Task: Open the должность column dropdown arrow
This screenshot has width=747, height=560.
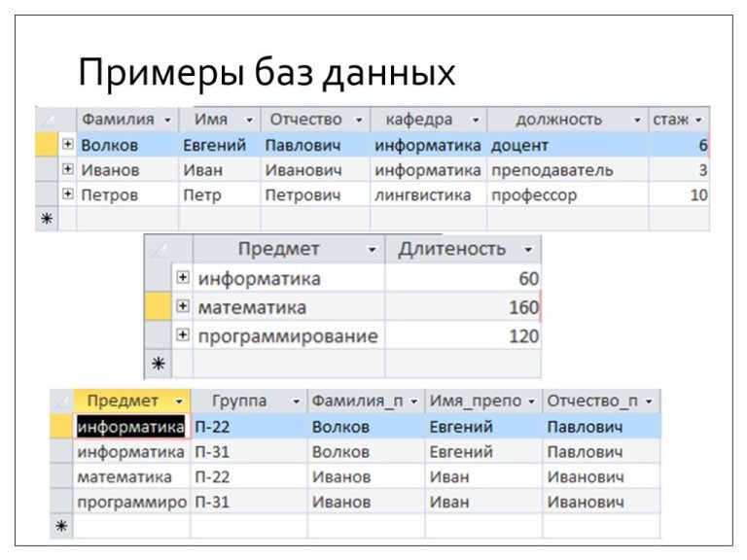Action: click(x=637, y=120)
